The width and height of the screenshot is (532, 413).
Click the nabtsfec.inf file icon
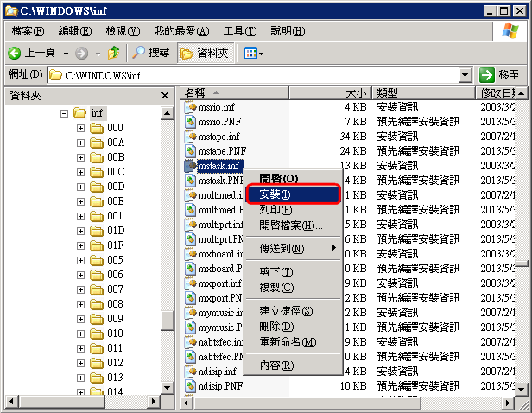click(190, 342)
